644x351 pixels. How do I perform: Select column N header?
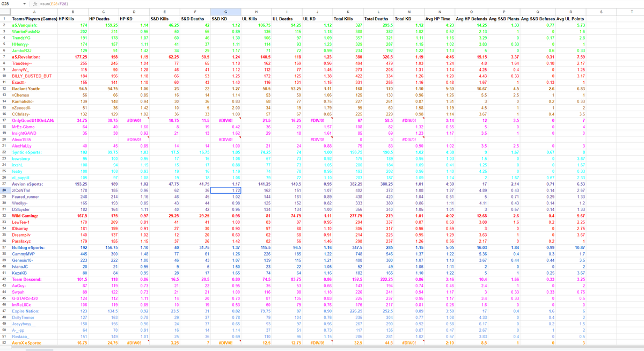coord(439,11)
